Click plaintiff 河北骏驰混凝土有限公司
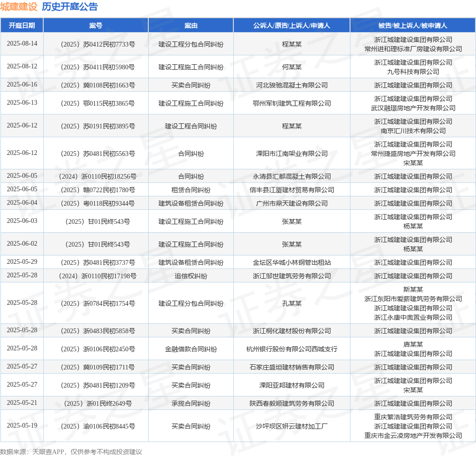 pos(292,85)
